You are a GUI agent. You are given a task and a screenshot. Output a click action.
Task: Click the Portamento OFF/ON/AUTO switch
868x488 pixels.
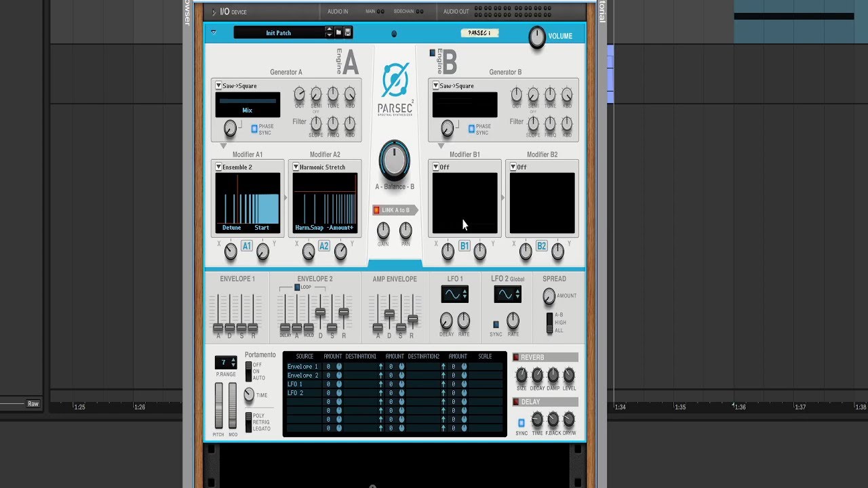(248, 371)
